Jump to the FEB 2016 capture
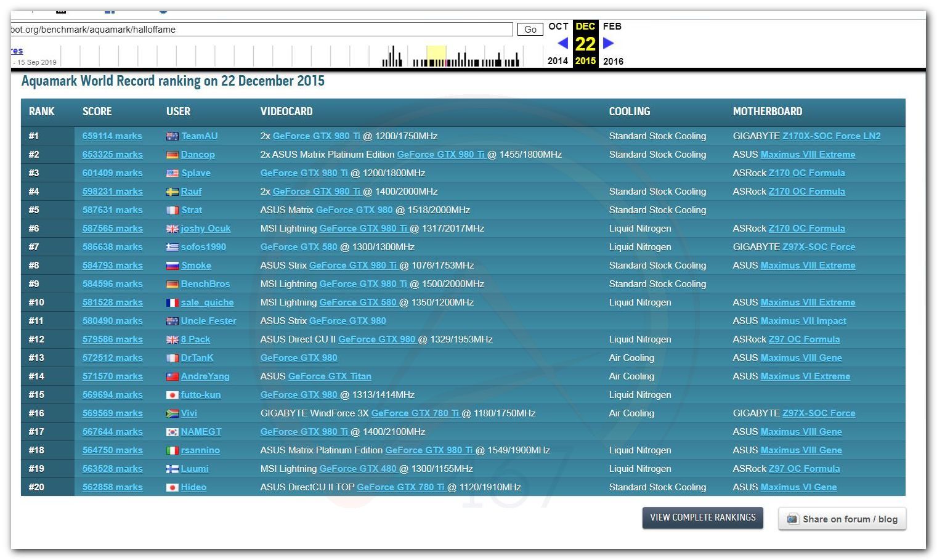Screen dimensions: 937x560 [x=612, y=26]
